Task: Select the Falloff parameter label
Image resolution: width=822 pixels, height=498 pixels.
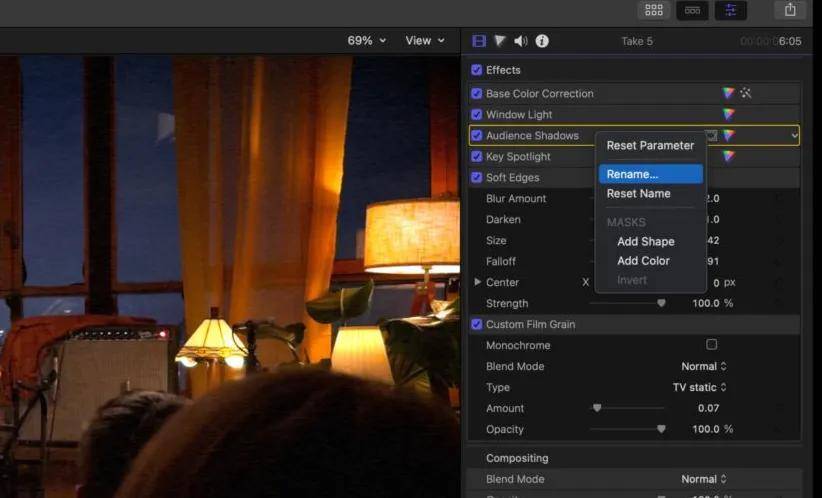Action: (x=501, y=262)
